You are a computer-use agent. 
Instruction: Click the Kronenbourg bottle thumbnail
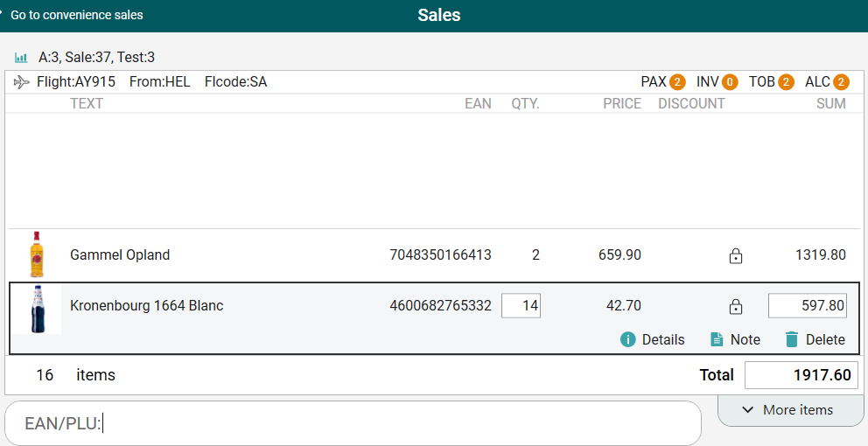[x=36, y=309]
